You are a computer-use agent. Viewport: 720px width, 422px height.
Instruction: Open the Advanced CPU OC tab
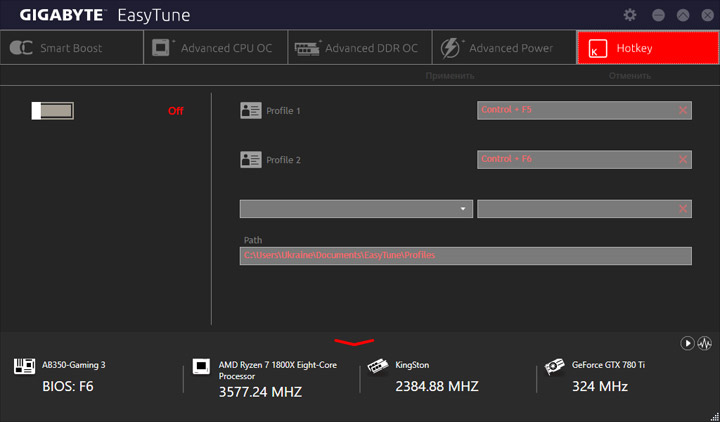[x=216, y=48]
